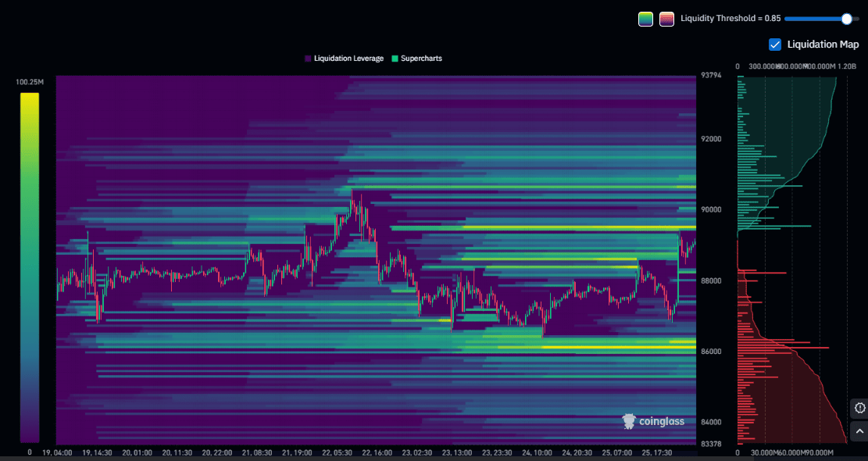Click the 30.000M label on liquidation map bottom axis
This screenshot has width=868, height=461.
tap(765, 452)
